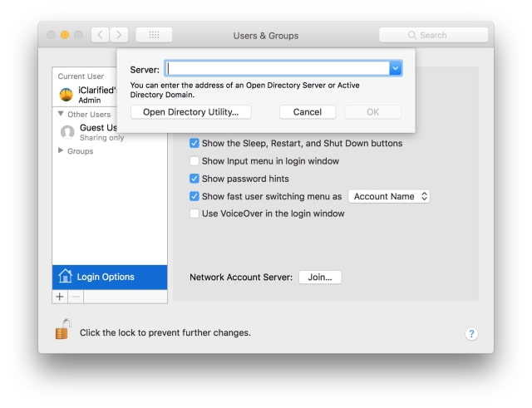Toggle Show Sleep, Restart, Shut Down buttons
Screen dimensions: 532x408
pos(194,143)
